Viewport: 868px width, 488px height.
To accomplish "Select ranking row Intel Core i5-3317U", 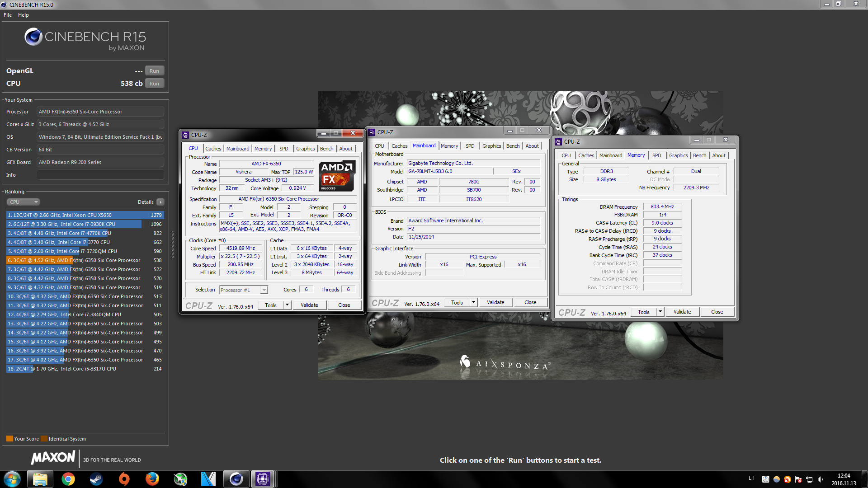I will (x=85, y=369).
